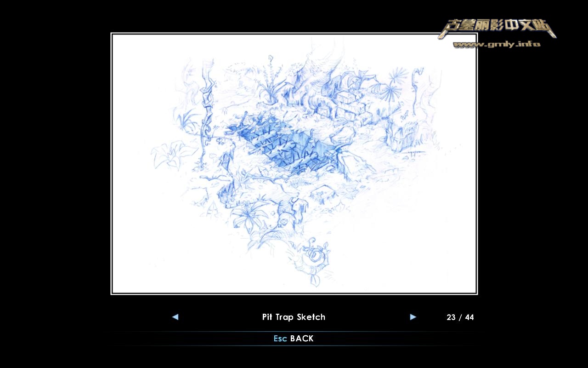This screenshot has width=588, height=368.
Task: Open the www.gmly.info watermark link
Action: 497,45
